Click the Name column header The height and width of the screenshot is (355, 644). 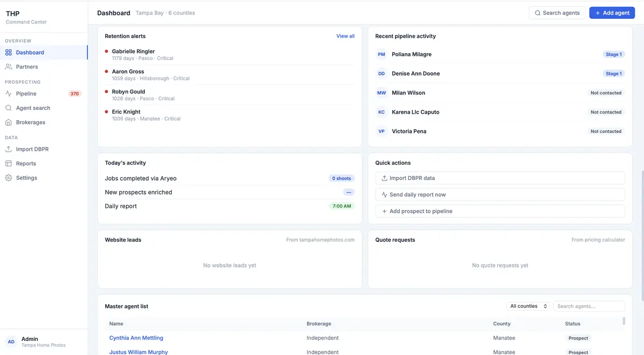(x=116, y=324)
